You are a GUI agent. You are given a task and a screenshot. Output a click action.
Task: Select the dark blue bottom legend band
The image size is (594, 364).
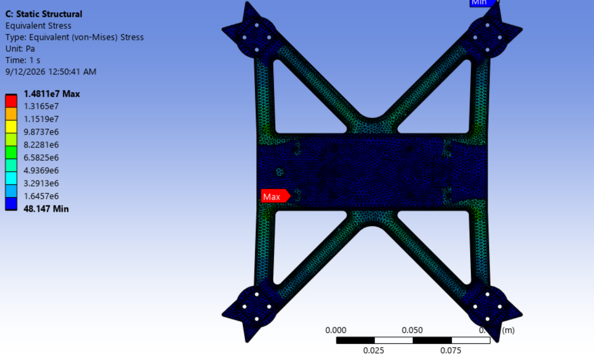click(x=11, y=203)
